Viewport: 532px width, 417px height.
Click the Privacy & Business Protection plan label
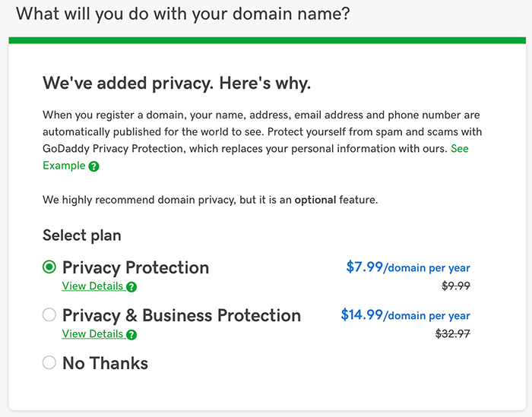tap(182, 316)
